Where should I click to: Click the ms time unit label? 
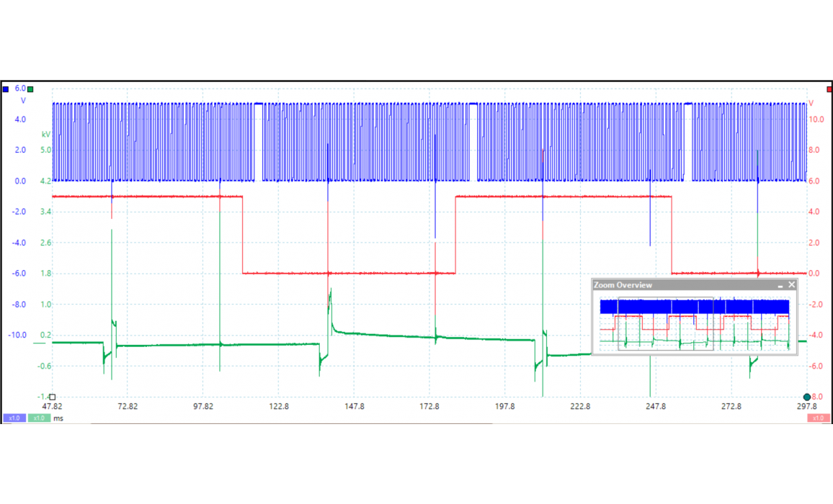click(58, 418)
